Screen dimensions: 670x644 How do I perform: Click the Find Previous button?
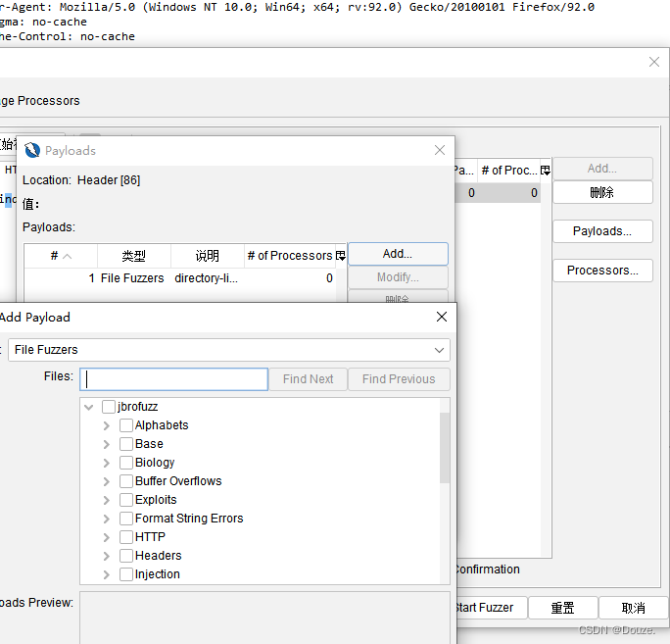(x=399, y=379)
